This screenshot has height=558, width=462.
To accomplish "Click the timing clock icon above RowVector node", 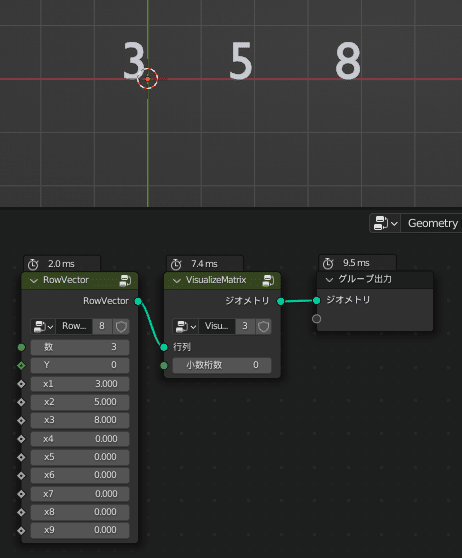I will pos(33,264).
